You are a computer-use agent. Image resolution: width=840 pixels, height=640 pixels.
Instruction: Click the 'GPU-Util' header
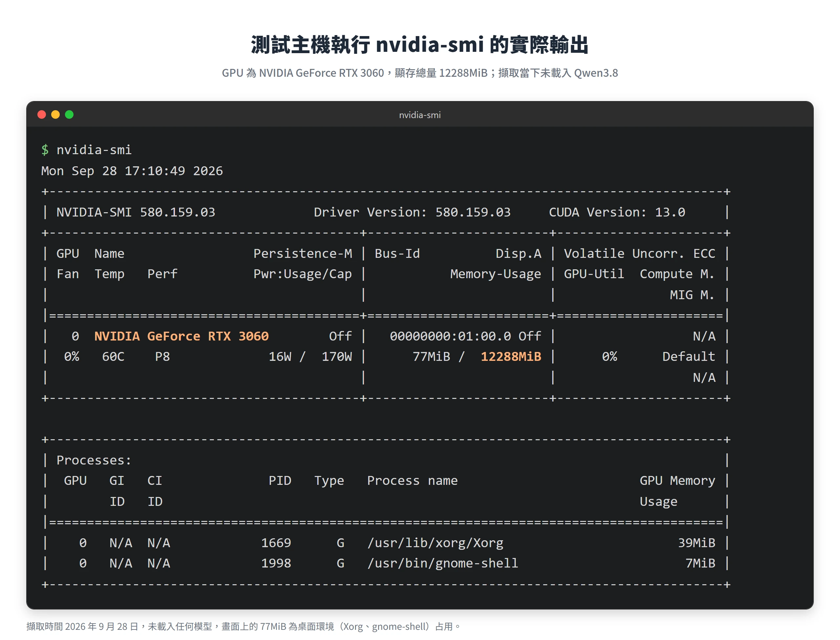(594, 274)
